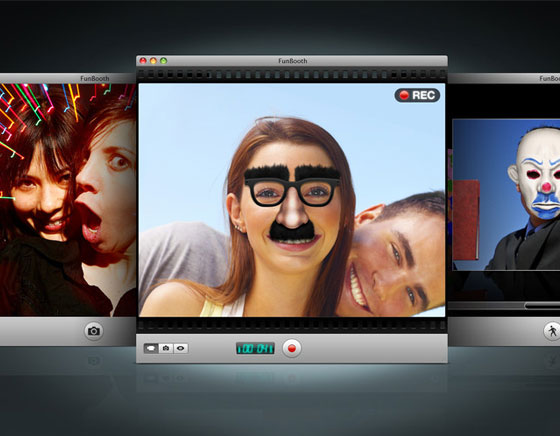The height and width of the screenshot is (436, 560).
Task: Click the clown mask preview in right window
Action: (506, 195)
